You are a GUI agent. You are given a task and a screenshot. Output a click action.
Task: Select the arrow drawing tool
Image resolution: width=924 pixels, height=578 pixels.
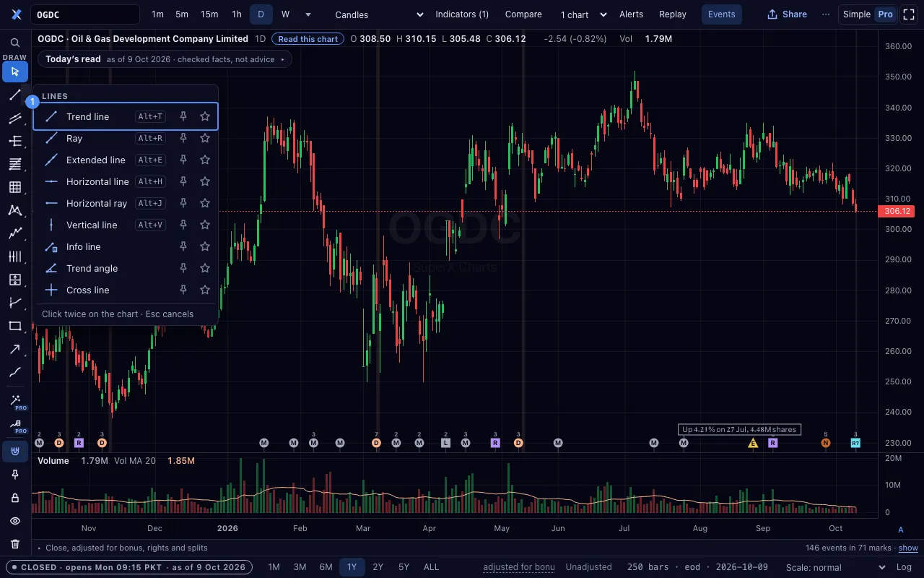[15, 349]
